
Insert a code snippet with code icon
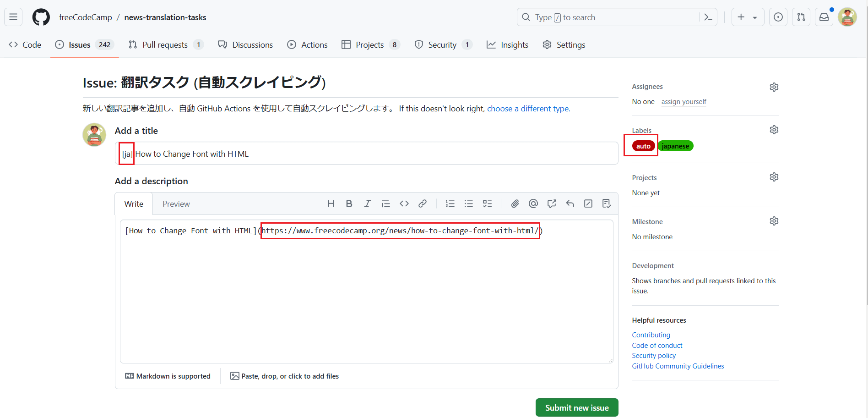404,203
